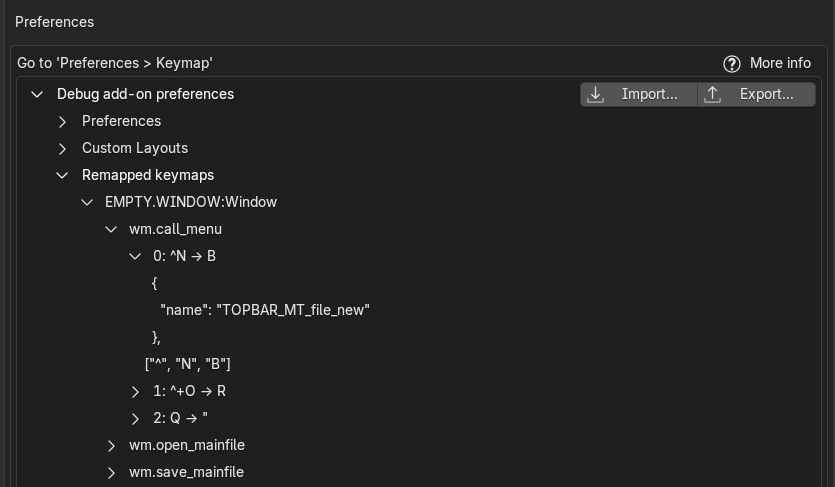Select the 2: Q → " label
835x487 pixels.
tap(181, 418)
